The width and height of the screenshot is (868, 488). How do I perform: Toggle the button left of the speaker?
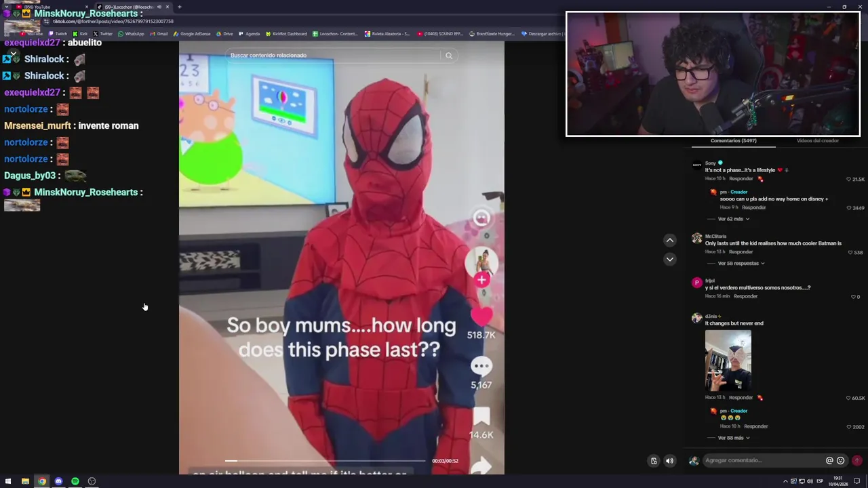[654, 461]
